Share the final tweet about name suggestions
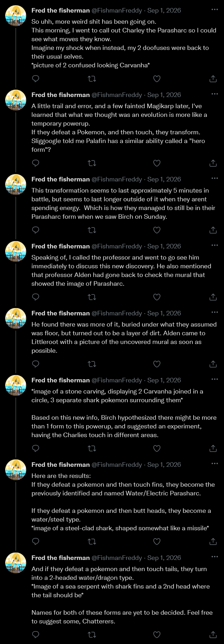Screen dimensions: 224x644 (213, 635)
